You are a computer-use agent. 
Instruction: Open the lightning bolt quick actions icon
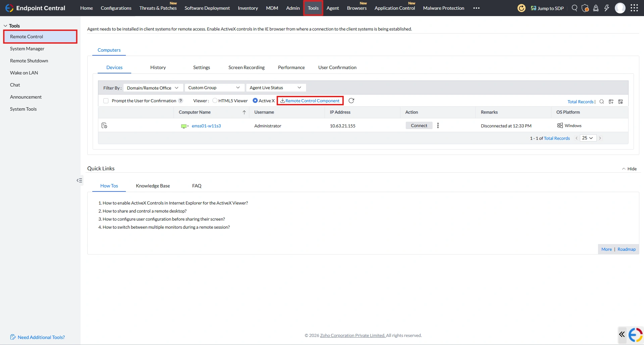click(x=607, y=8)
